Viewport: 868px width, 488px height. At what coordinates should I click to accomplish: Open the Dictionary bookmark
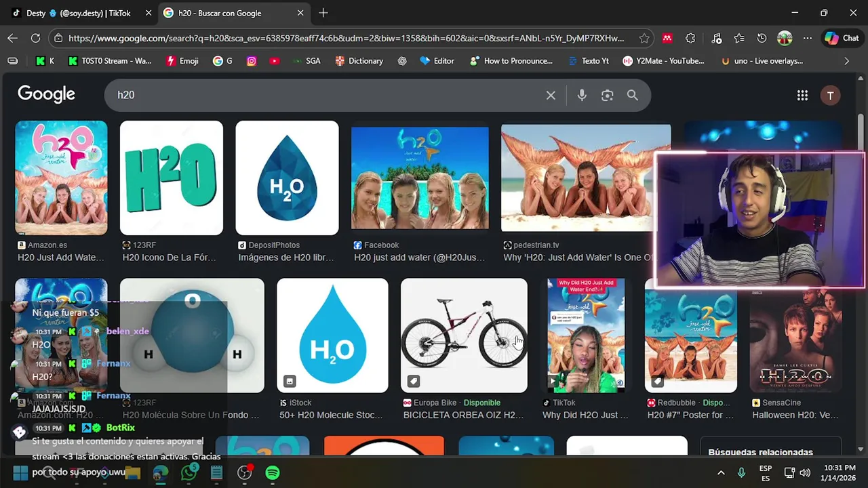(359, 61)
